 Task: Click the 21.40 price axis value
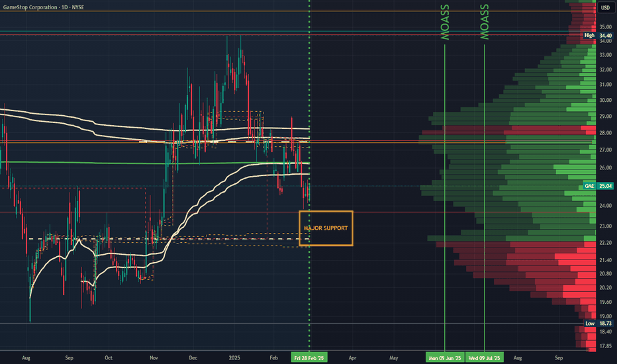tap(606, 260)
